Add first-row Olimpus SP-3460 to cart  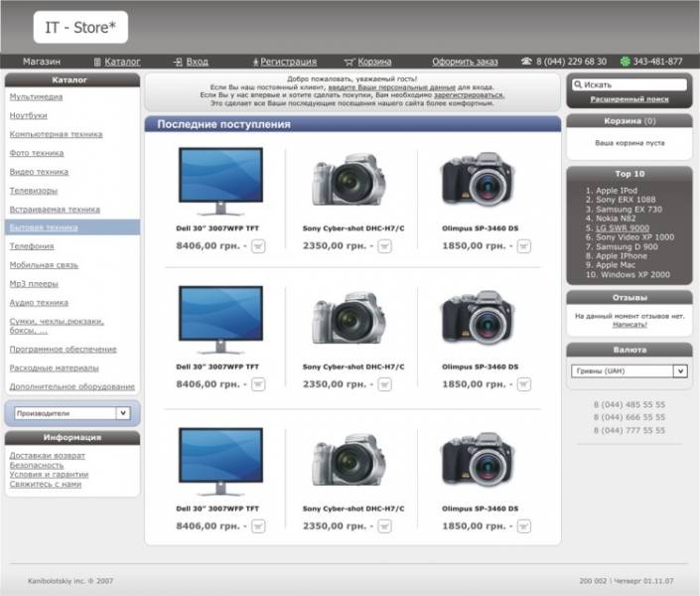(523, 246)
